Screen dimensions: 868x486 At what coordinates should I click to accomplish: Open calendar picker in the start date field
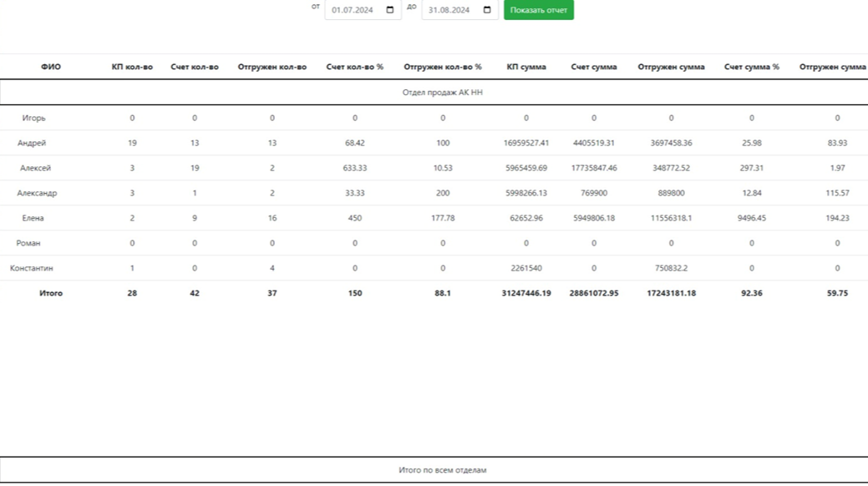click(390, 10)
